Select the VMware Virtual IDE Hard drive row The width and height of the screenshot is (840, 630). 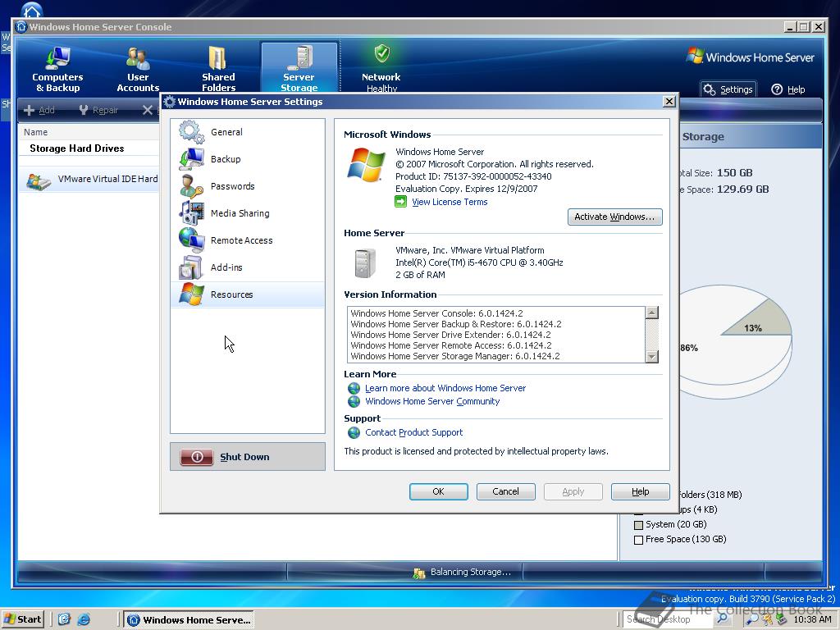[90, 180]
